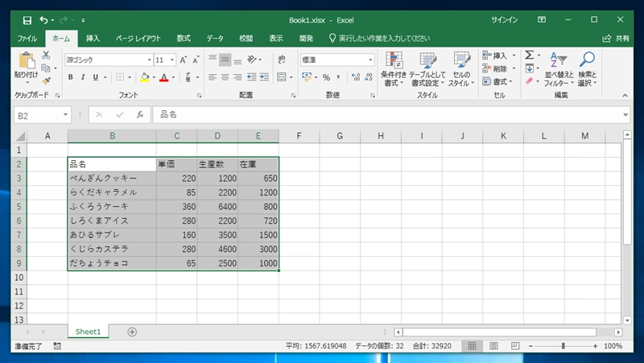Image resolution: width=644 pixels, height=363 pixels.
Task: Click the Sign in link
Action: [505, 19]
